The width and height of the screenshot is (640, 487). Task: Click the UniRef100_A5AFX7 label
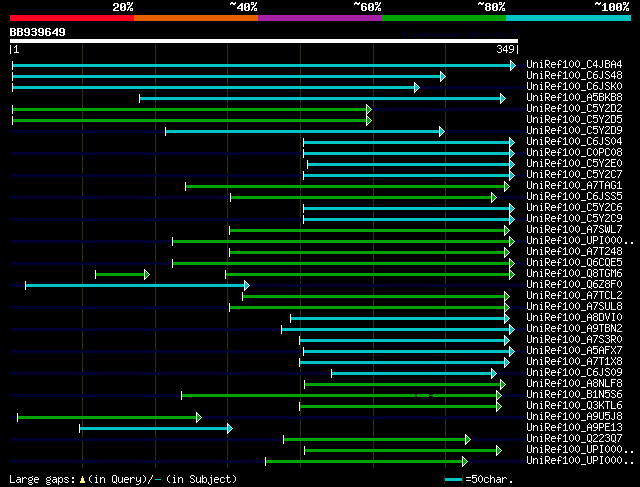tap(574, 351)
